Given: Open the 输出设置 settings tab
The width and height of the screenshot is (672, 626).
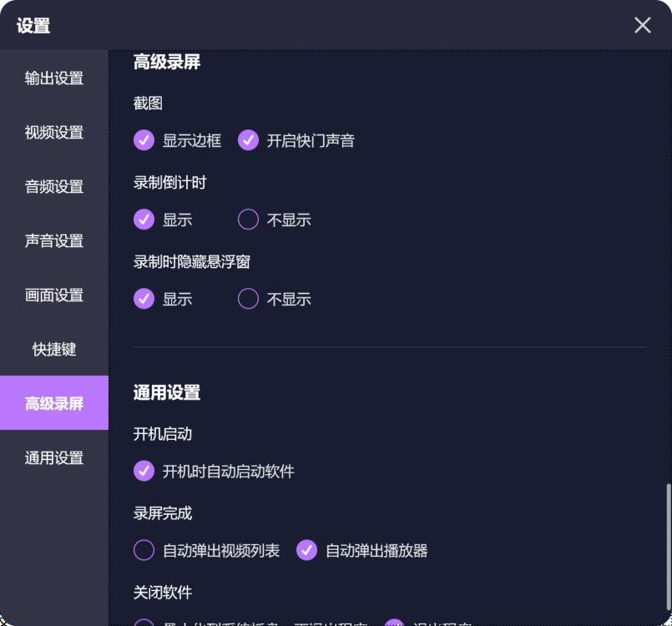Looking at the screenshot, I should click(53, 78).
